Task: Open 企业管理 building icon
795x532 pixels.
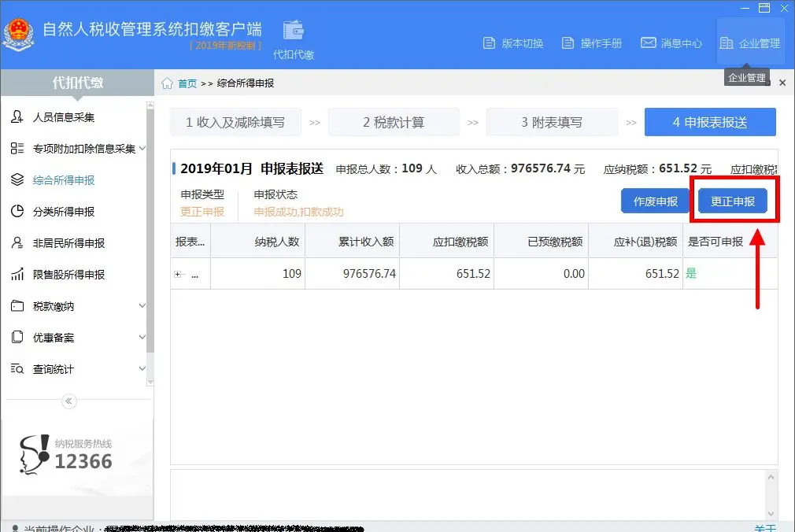Action: [x=726, y=43]
